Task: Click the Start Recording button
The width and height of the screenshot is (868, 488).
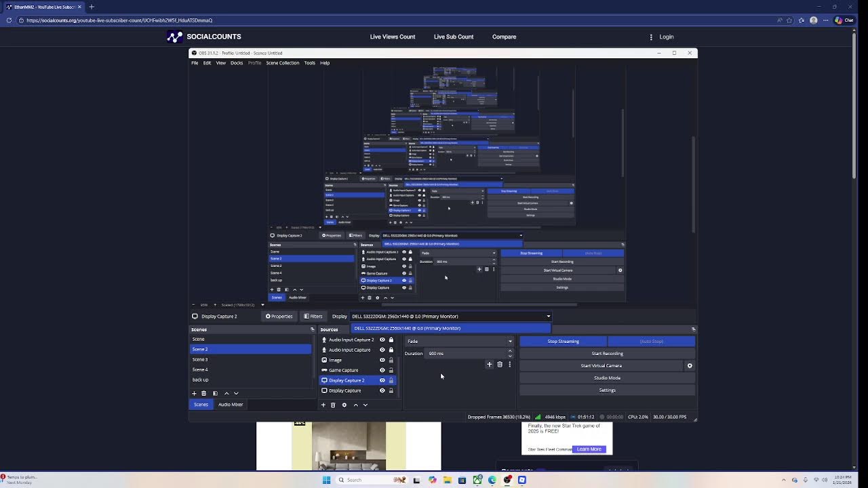Action: click(x=607, y=354)
